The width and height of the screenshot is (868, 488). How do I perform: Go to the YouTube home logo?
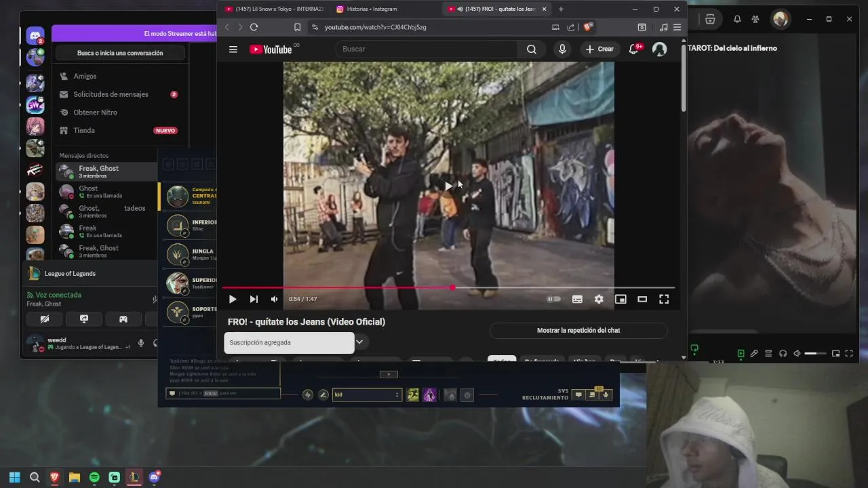pyautogui.click(x=271, y=49)
